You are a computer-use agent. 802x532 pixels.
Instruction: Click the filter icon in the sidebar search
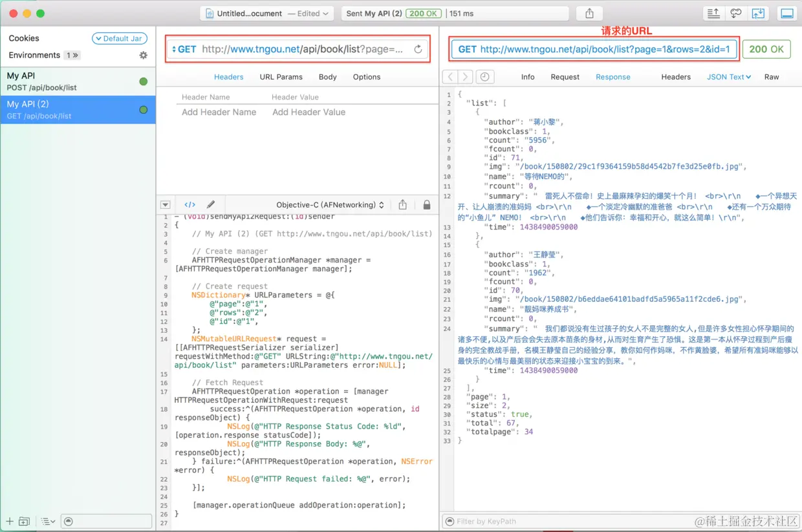click(69, 521)
